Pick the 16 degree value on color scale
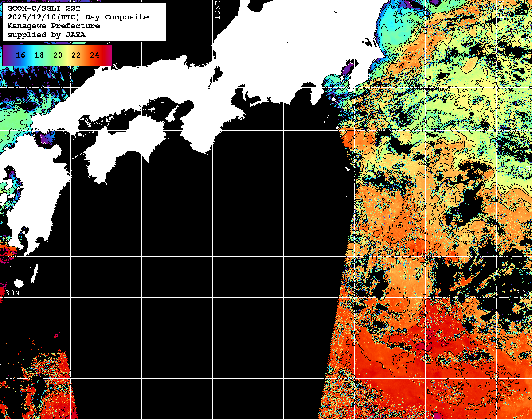The width and height of the screenshot is (532, 419). [20, 55]
